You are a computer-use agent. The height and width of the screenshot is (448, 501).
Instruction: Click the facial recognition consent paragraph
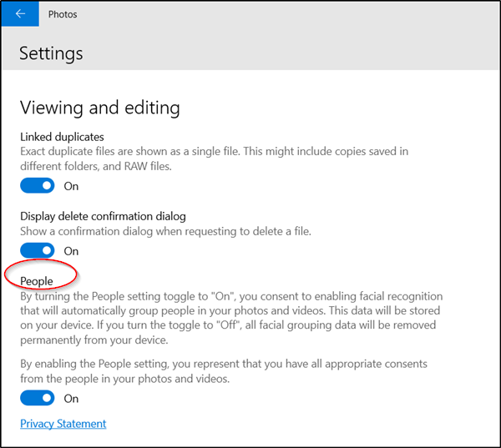pos(230,319)
